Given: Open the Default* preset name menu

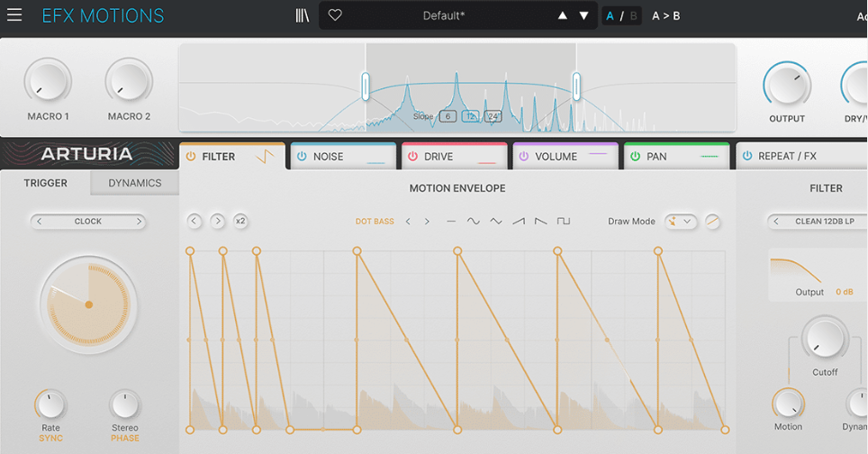Looking at the screenshot, I should [x=443, y=15].
